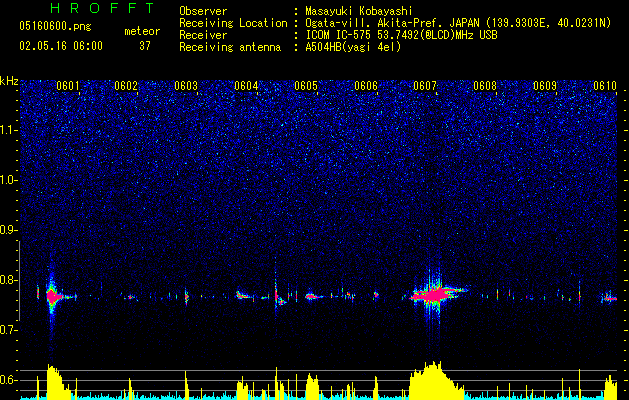Click the 0604 time marker
Image resolution: width=629 pixels, height=400 pixels.
pos(246,86)
